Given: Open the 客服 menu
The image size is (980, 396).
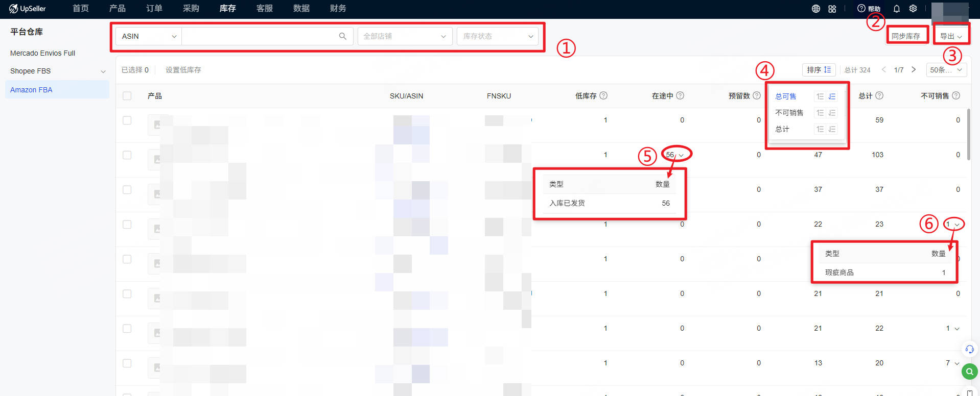Looking at the screenshot, I should click(x=265, y=9).
